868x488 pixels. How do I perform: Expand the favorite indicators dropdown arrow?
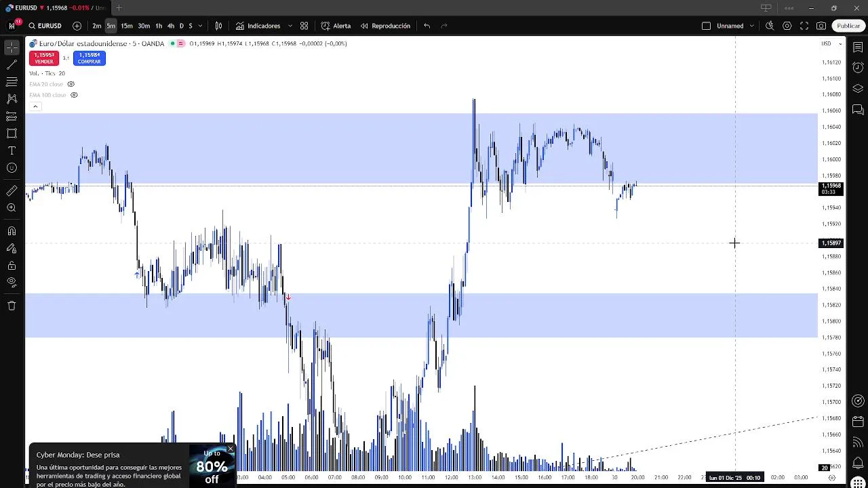(290, 26)
